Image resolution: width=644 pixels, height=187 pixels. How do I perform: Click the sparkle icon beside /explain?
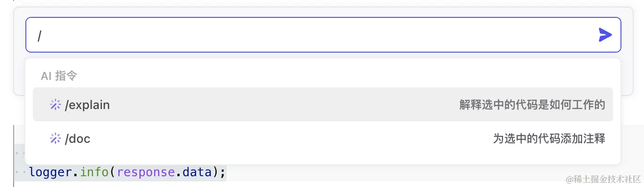pyautogui.click(x=55, y=105)
